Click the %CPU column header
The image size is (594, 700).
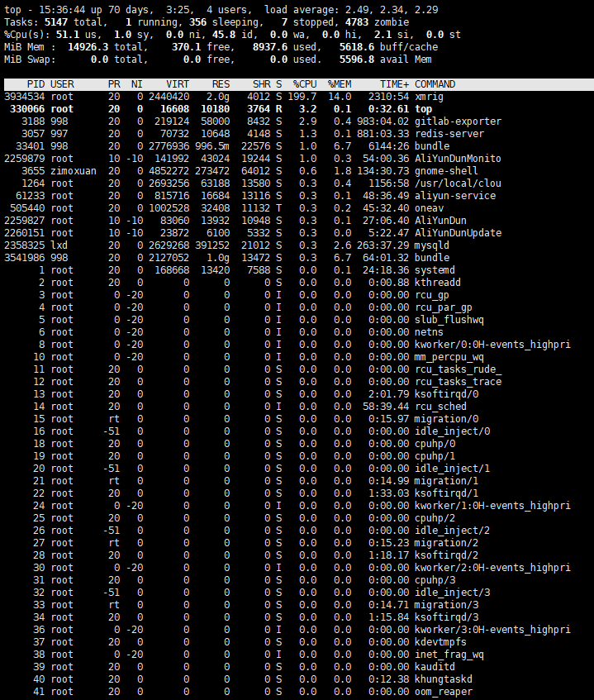305,84
